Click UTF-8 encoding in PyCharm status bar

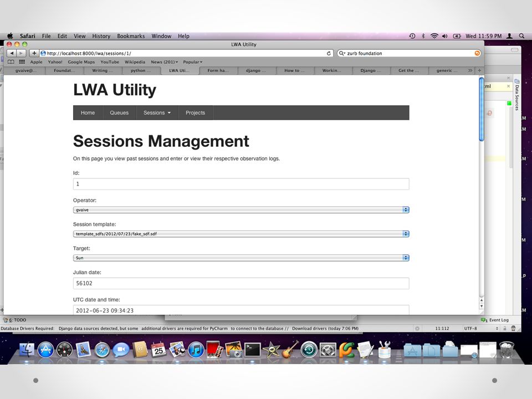pos(470,328)
